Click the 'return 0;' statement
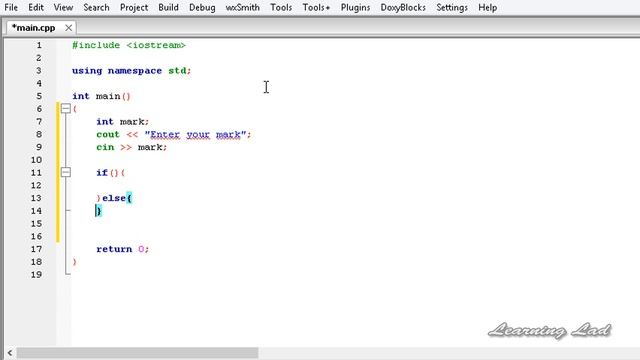 pos(123,249)
